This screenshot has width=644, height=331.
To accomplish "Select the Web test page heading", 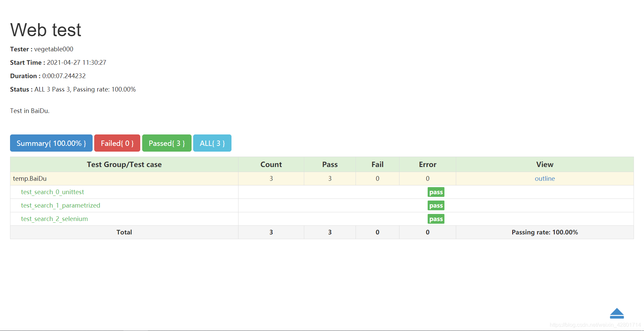I will click(x=46, y=30).
